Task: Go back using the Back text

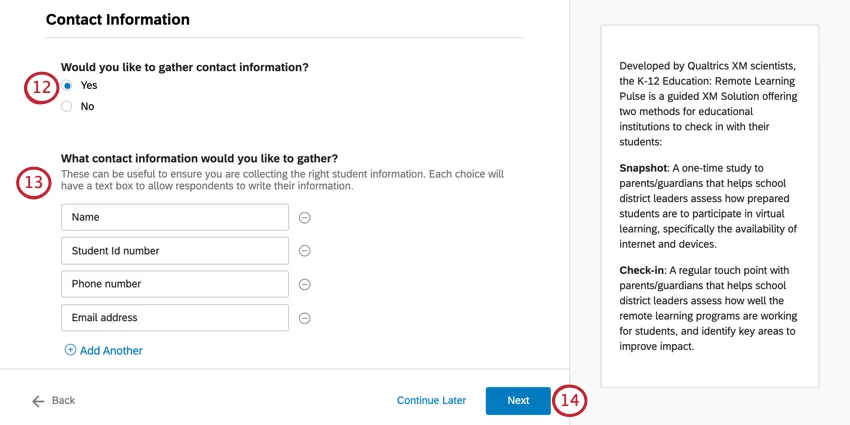Action: coord(63,401)
